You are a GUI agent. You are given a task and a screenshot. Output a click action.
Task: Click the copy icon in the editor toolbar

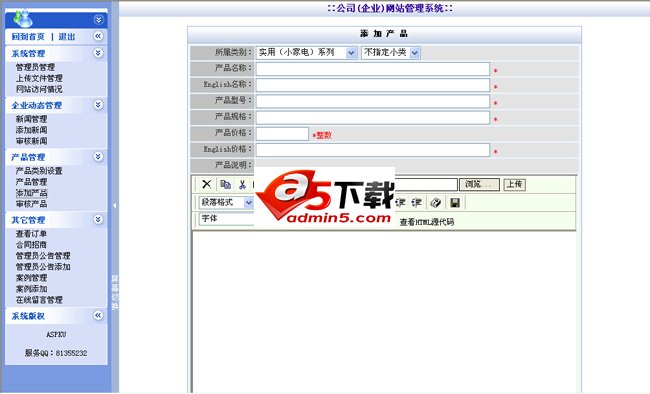pyautogui.click(x=226, y=184)
